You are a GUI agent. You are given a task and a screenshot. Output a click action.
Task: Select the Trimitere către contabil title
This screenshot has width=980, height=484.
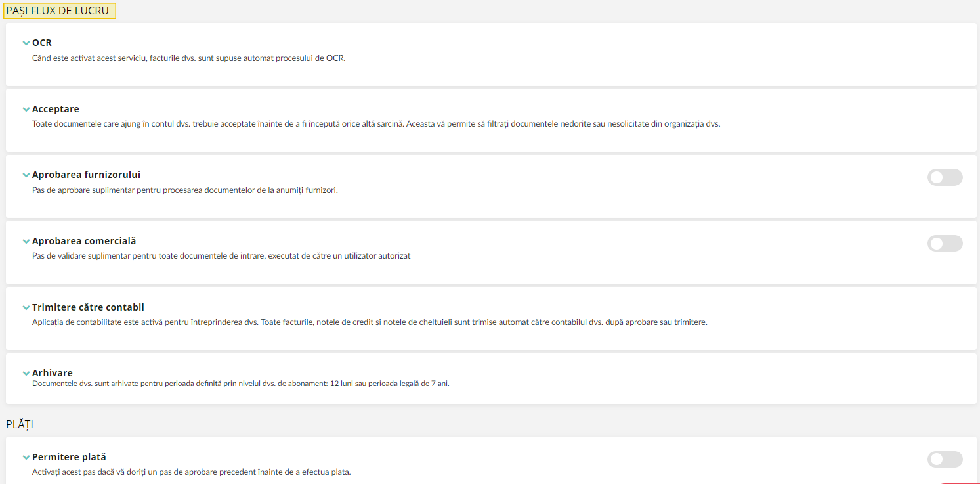coord(88,307)
